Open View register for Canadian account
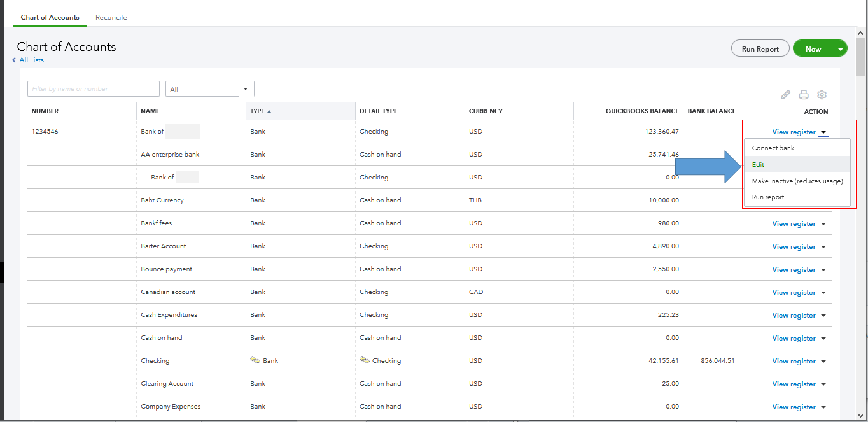 click(x=794, y=292)
